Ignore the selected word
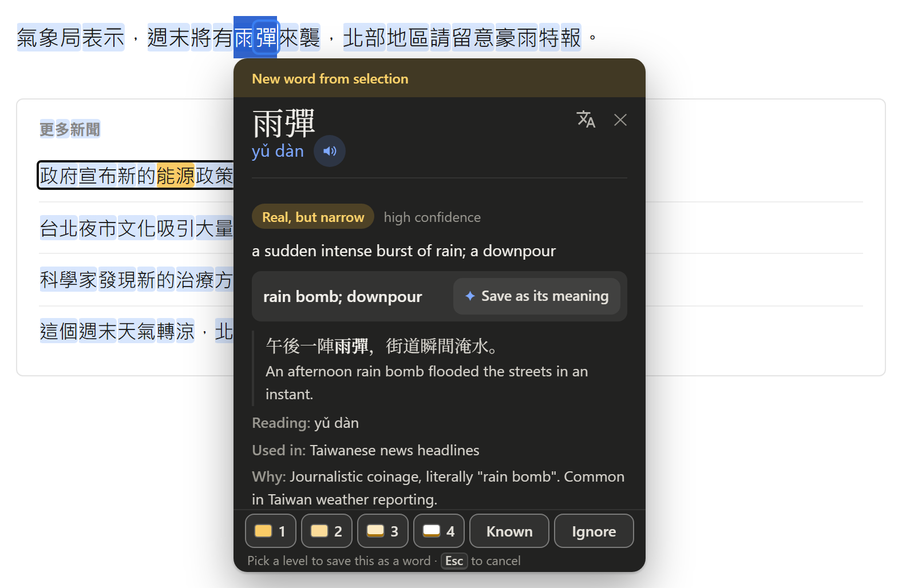Image resolution: width=902 pixels, height=588 pixels. pyautogui.click(x=594, y=531)
